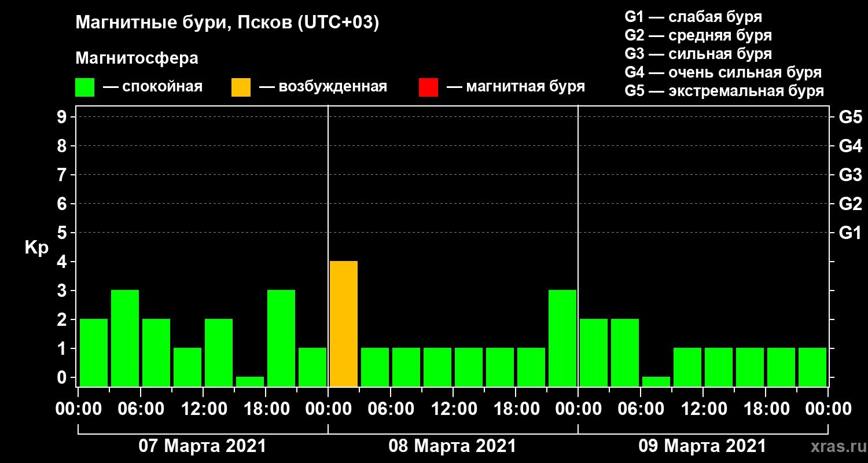Image resolution: width=868 pixels, height=463 pixels.
Task: Click the '06:00' time label above 09 Марта
Action: (641, 409)
